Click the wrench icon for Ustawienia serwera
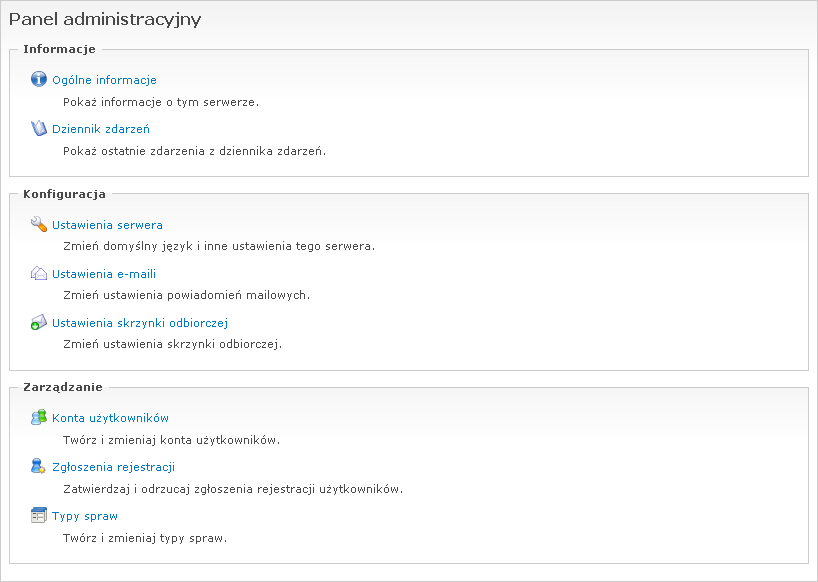Image resolution: width=818 pixels, height=582 pixels. [37, 226]
